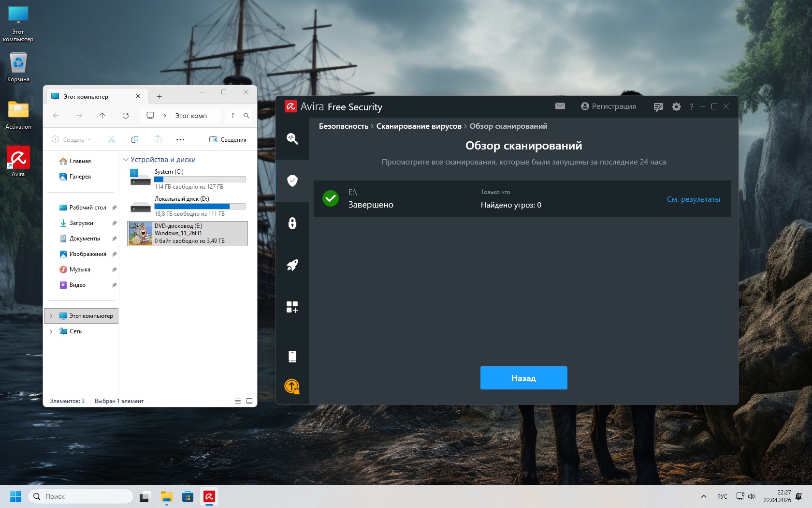Viewport: 812px width, 508px height.
Task: Open the mobile device icon in Avira sidebar
Action: point(292,357)
